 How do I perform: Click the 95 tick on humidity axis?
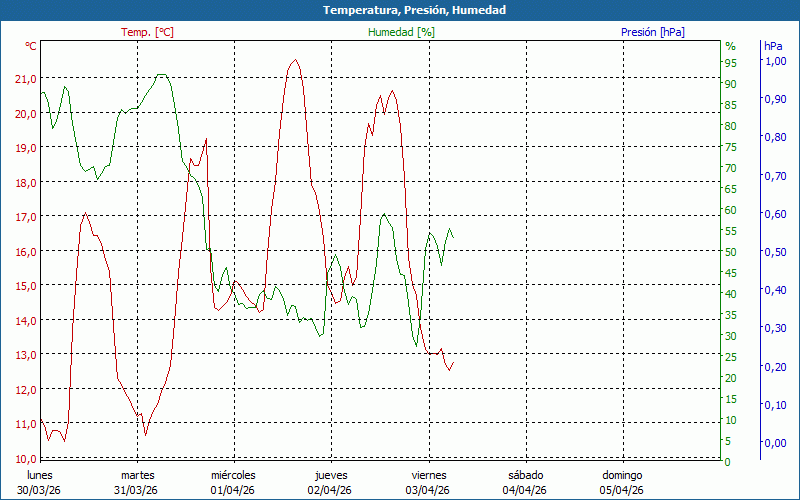click(x=730, y=63)
